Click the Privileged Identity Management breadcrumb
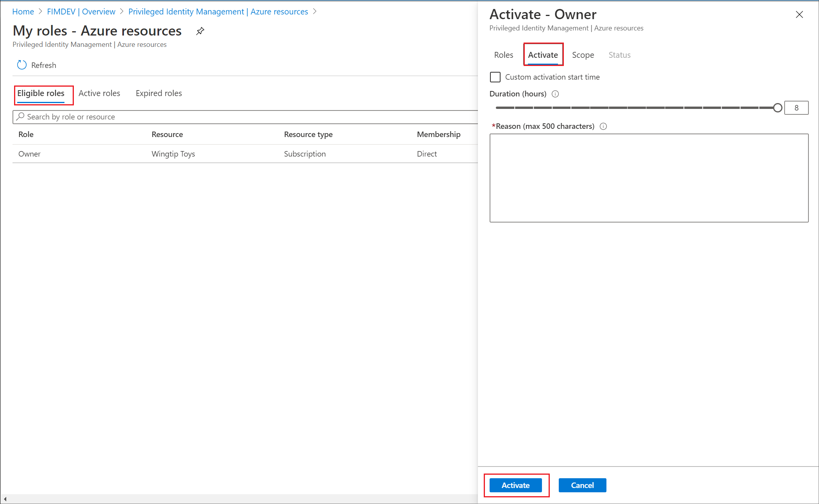This screenshot has height=504, width=819. click(x=219, y=11)
